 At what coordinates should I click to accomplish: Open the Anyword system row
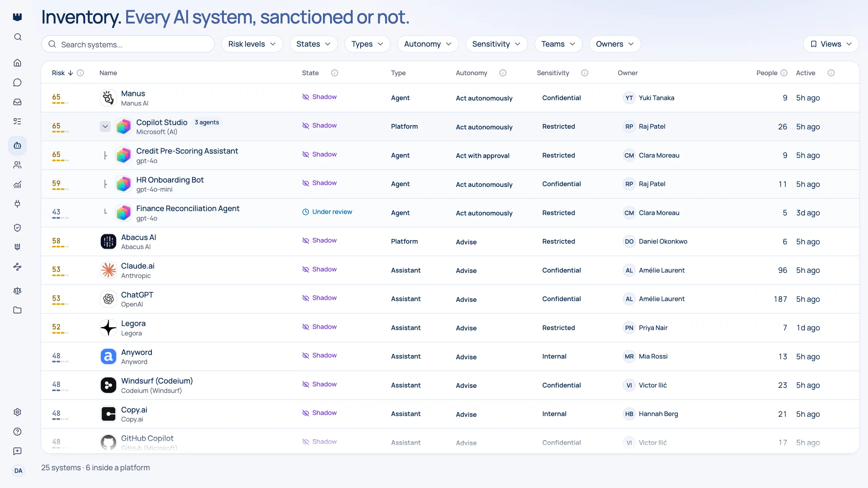pyautogui.click(x=450, y=356)
